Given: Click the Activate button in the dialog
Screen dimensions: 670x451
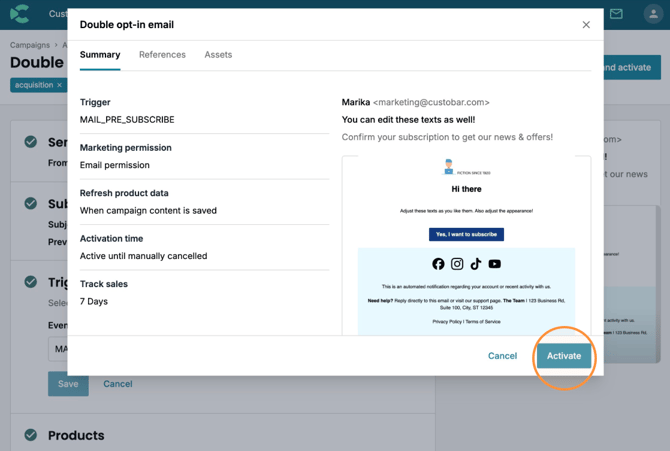Looking at the screenshot, I should 564,356.
